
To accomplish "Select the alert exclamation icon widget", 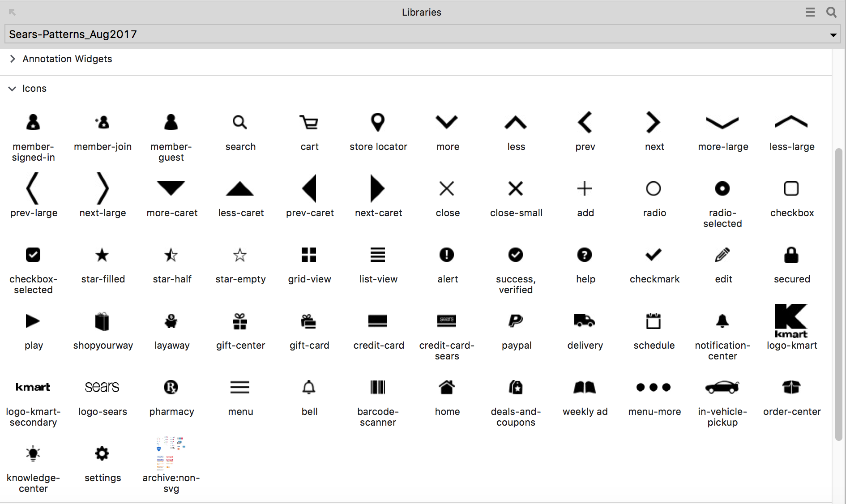I will 447,255.
